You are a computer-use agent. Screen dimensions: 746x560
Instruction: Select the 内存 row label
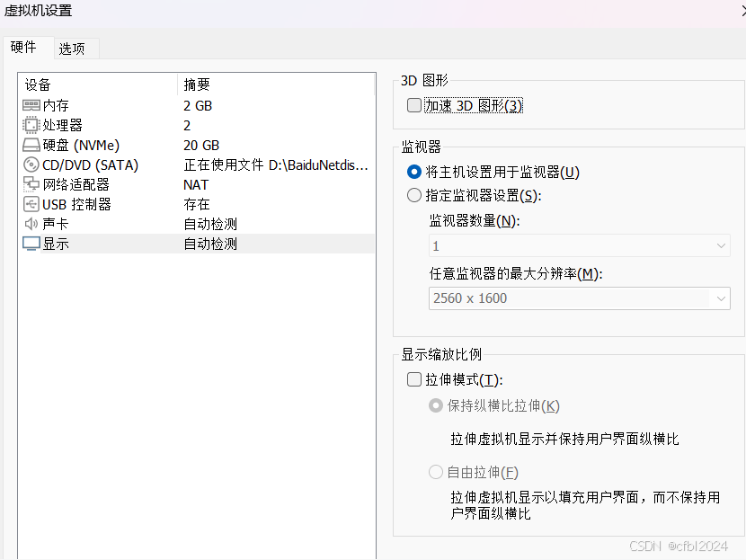(x=56, y=106)
